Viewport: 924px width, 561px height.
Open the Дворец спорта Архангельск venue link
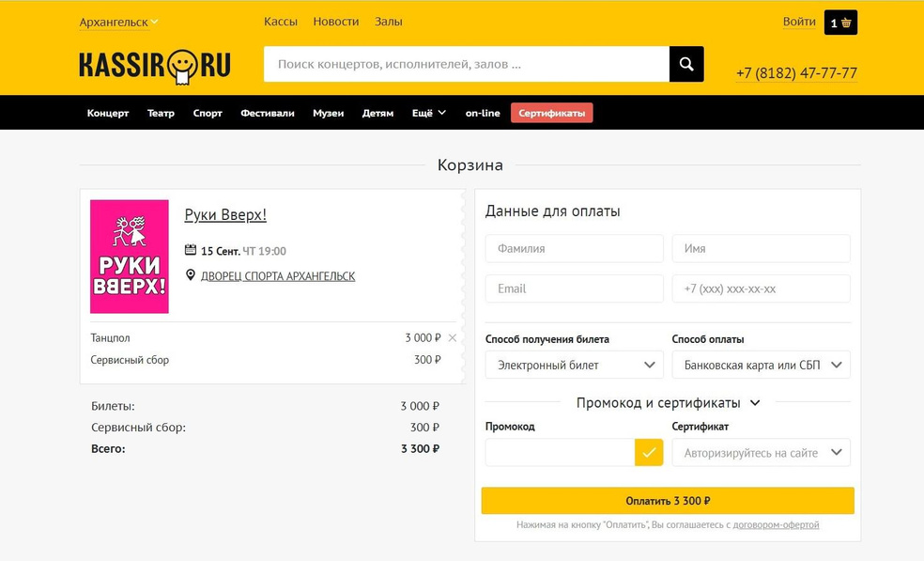click(x=278, y=276)
